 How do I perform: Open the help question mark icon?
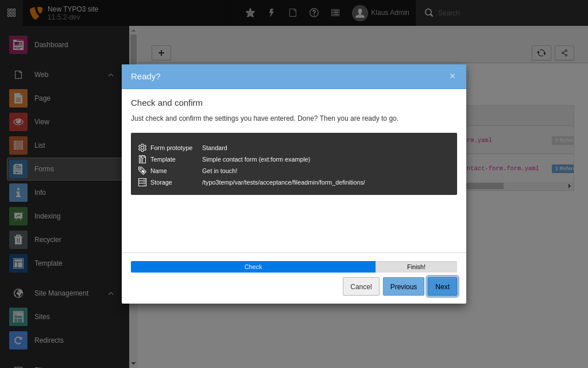(314, 13)
